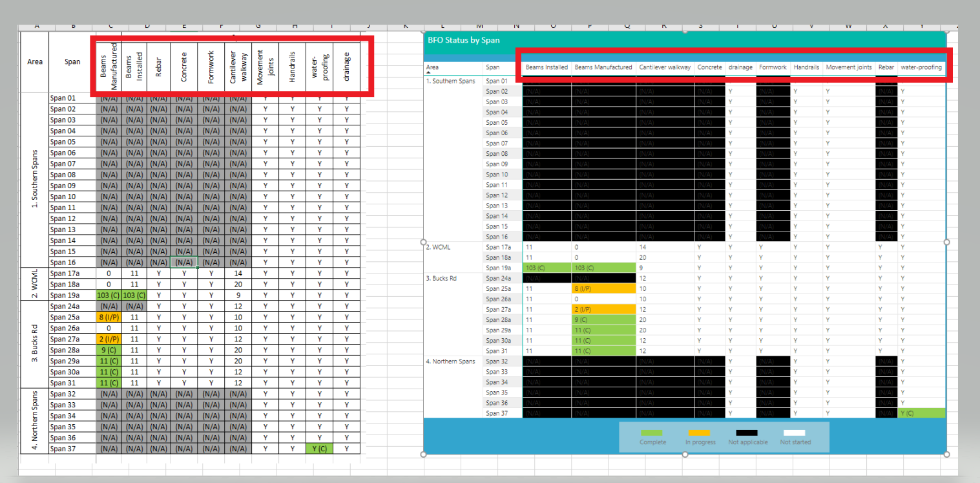Select "Span 19a" label in left table
Image resolution: width=980 pixels, height=483 pixels.
[x=63, y=295]
